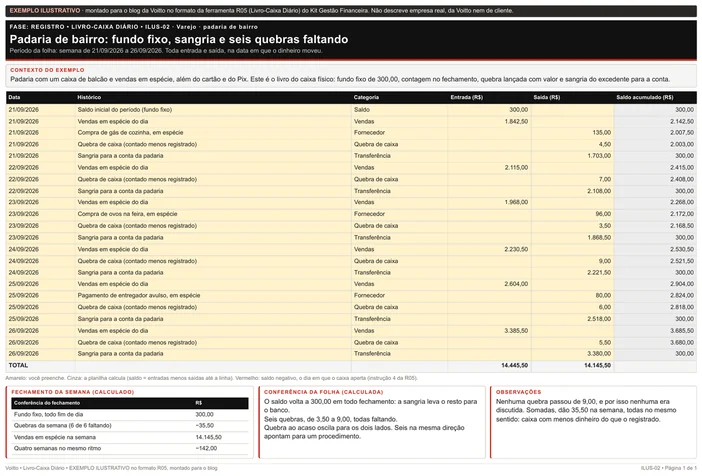Click 'Conferência do fechamento' table header
The height and width of the screenshot is (476, 702).
click(x=47, y=403)
